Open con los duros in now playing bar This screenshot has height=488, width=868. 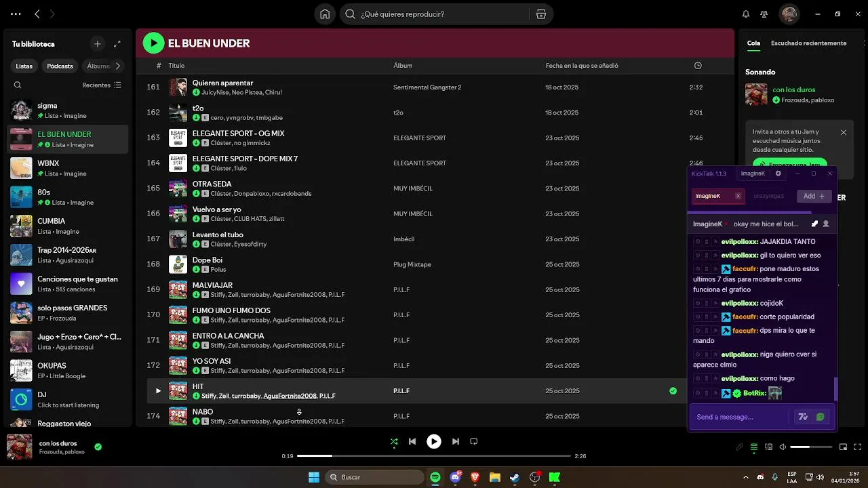coord(58,443)
